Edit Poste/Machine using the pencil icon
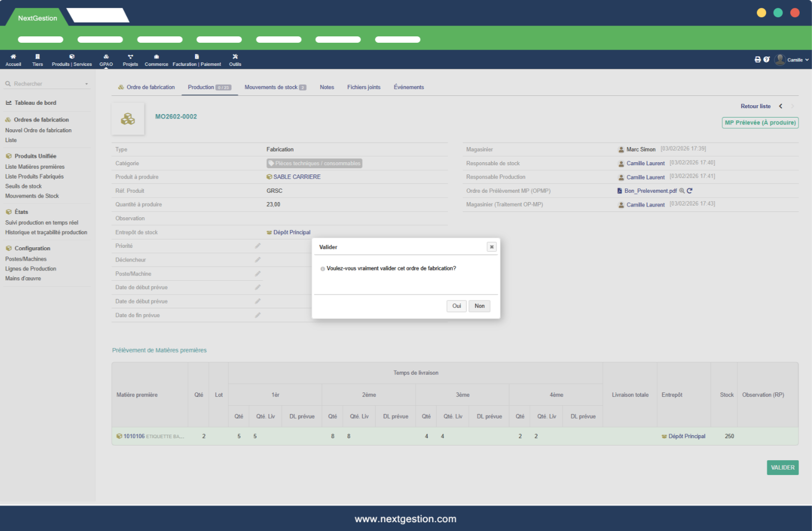812x531 pixels. pos(258,274)
